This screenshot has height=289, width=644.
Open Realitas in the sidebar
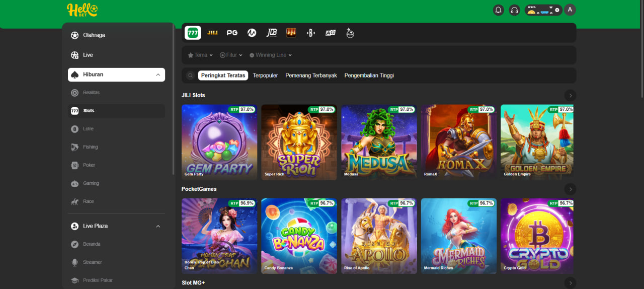(116, 93)
